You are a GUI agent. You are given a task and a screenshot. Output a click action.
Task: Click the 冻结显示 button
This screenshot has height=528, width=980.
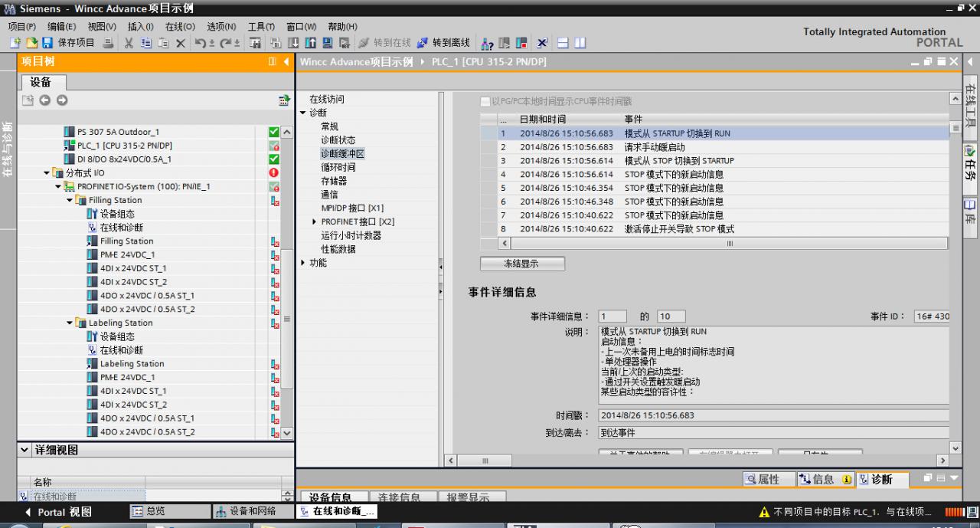click(x=522, y=264)
